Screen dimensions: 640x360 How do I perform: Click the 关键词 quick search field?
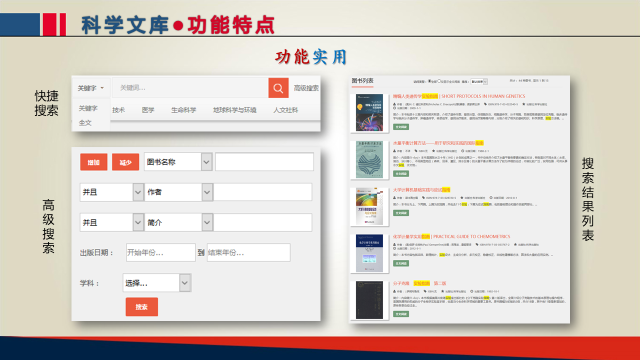coord(190,88)
